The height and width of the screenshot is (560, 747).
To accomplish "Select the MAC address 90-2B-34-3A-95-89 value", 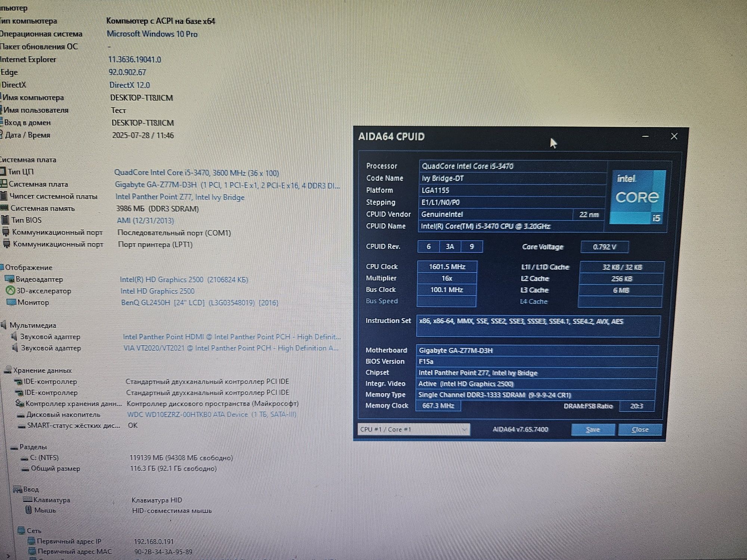I will pyautogui.click(x=163, y=552).
